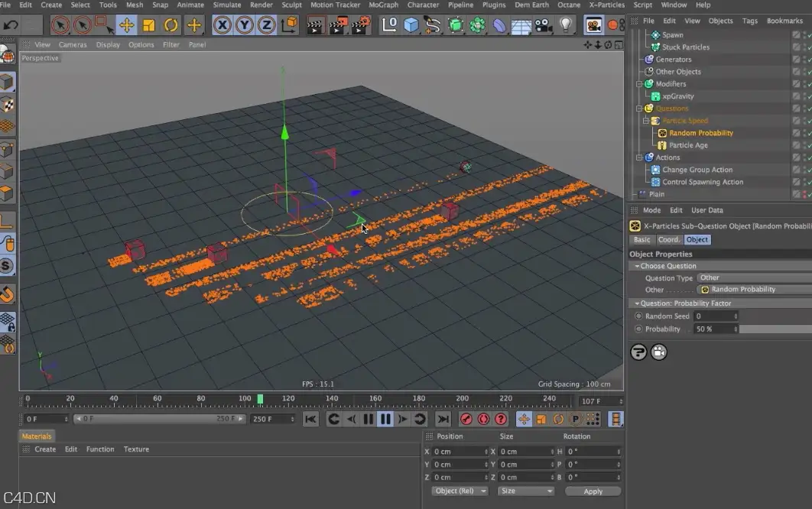Select Change Group Action item
This screenshot has width=812, height=509.
click(x=697, y=170)
